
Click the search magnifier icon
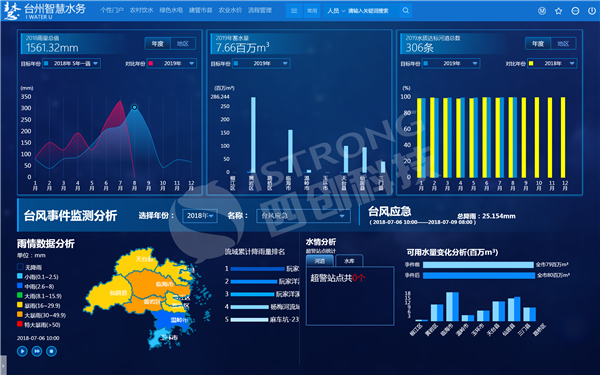pyautogui.click(x=406, y=11)
